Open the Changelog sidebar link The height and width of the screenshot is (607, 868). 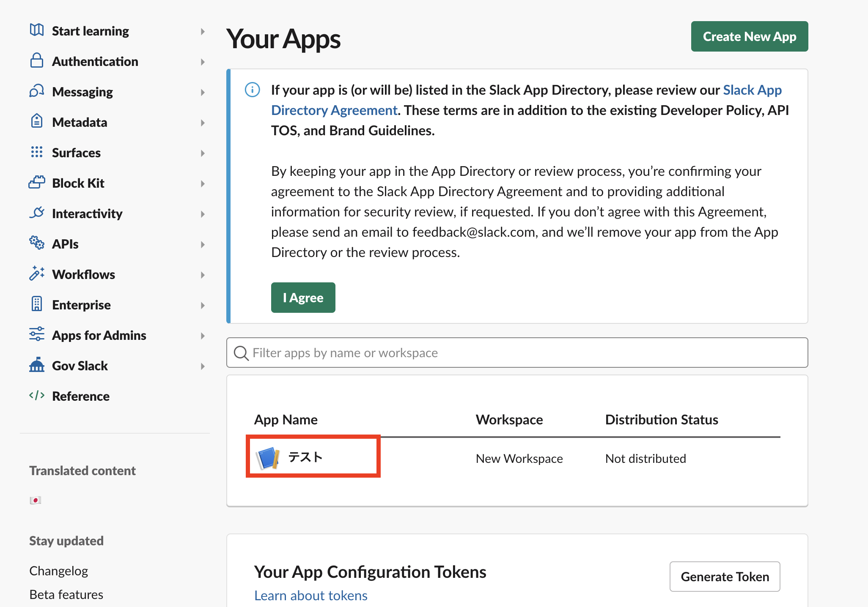pos(58,571)
